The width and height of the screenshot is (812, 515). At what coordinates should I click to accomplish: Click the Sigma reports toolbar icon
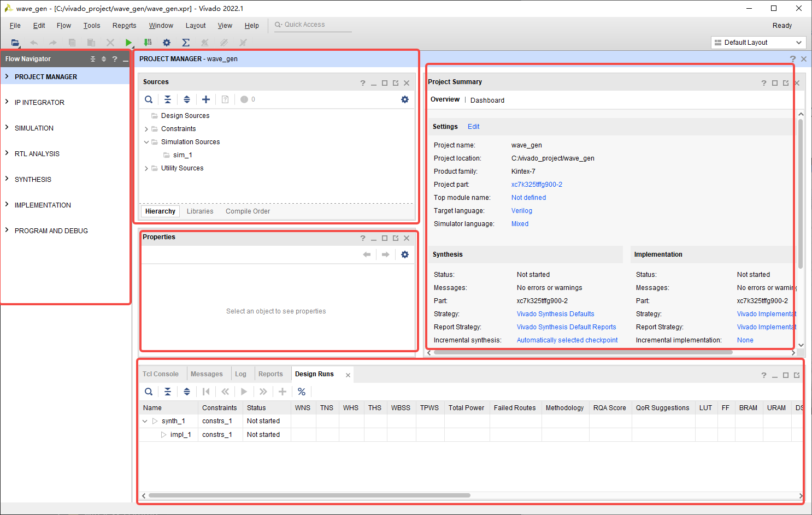[x=186, y=43]
